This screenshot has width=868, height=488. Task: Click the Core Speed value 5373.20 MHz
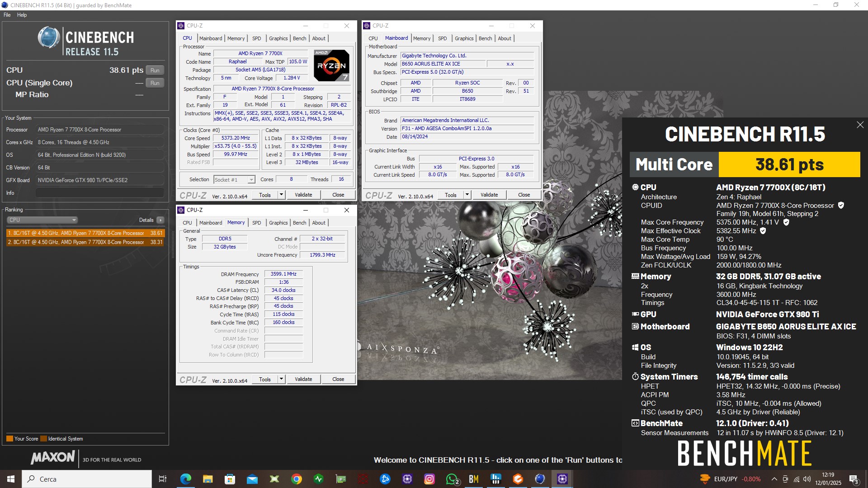pyautogui.click(x=236, y=138)
